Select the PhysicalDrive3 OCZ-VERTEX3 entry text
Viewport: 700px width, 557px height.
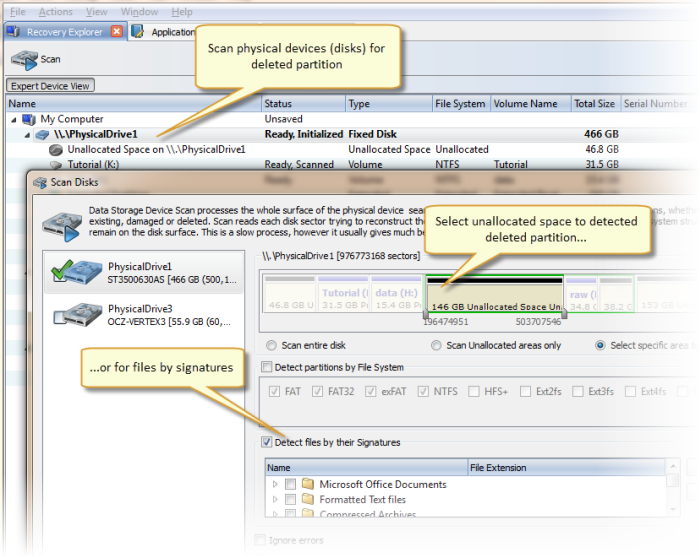[170, 315]
